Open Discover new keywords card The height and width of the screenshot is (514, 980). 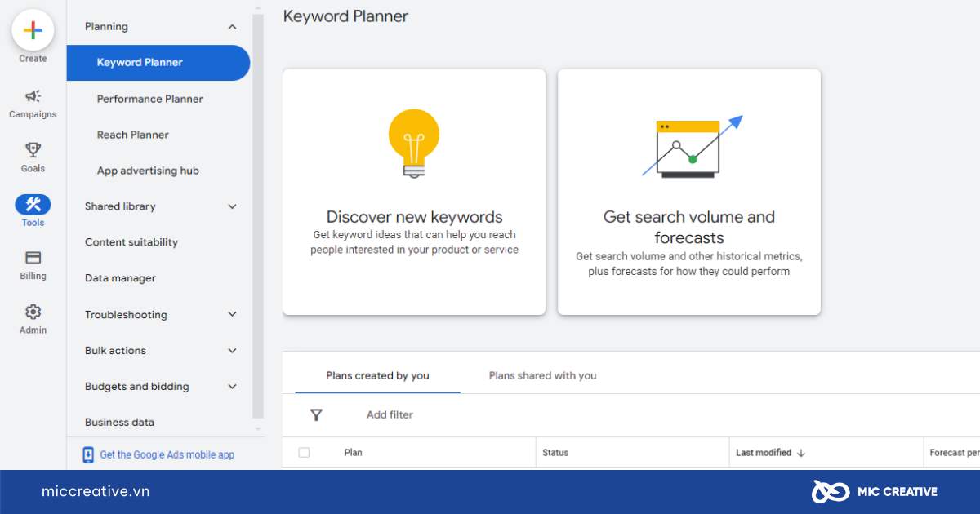click(414, 192)
